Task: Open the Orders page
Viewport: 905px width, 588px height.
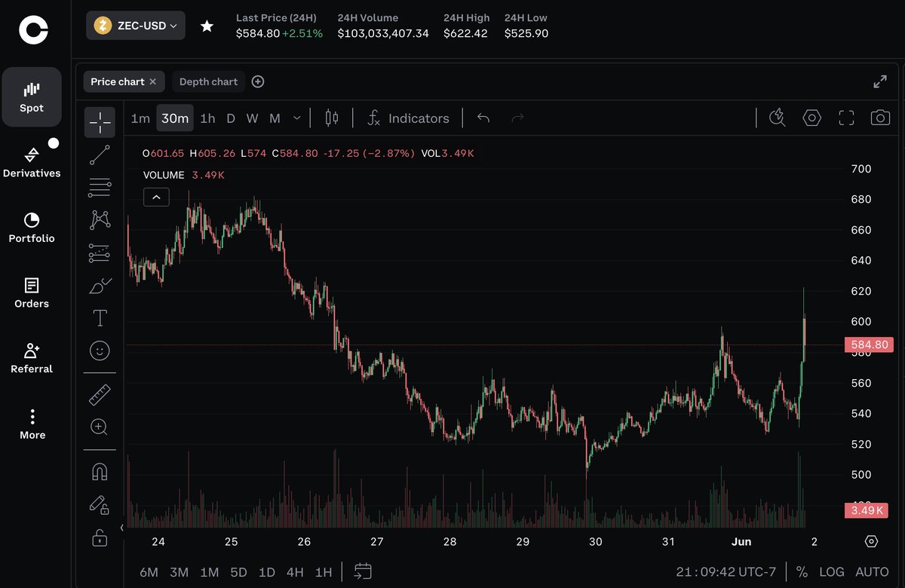Action: 32,293
